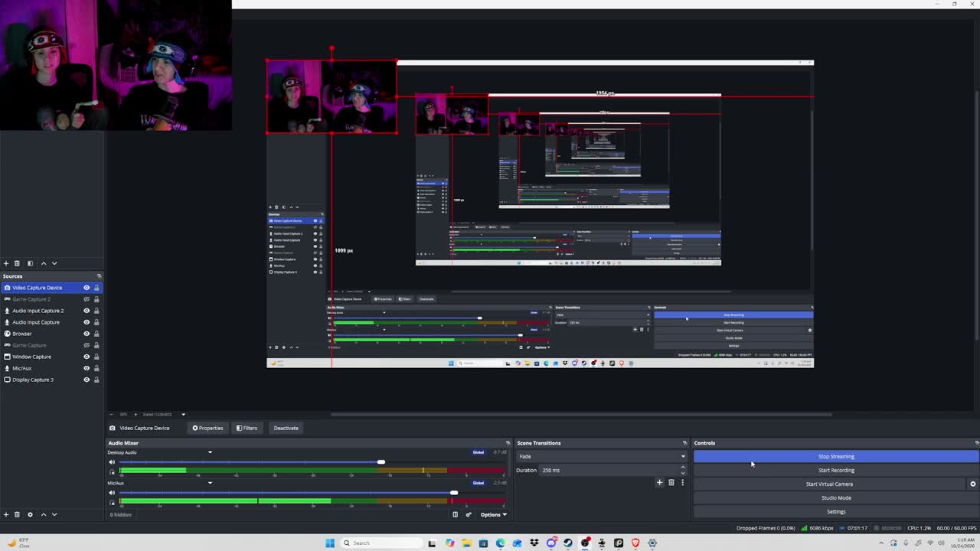This screenshot has height=551, width=980.
Task: Toggle Desktop Audio monitoring headphone icon
Action: (x=112, y=471)
